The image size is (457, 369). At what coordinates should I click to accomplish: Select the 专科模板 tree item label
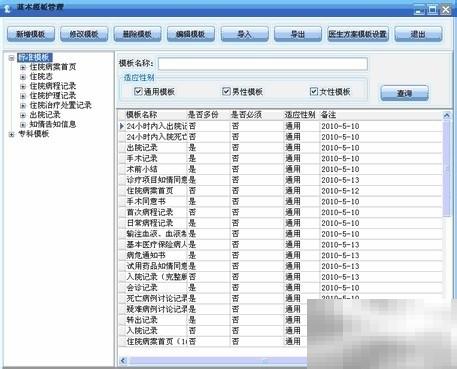(x=34, y=134)
